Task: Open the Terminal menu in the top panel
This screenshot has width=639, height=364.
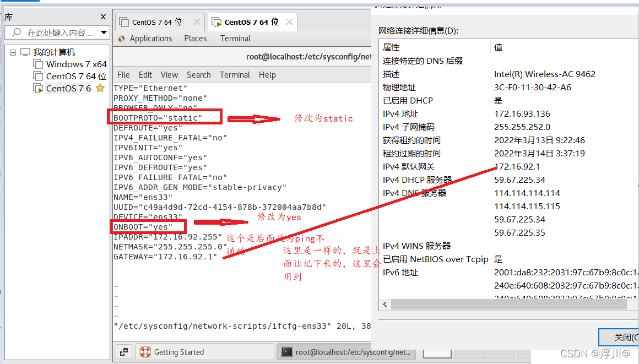Action: (235, 39)
